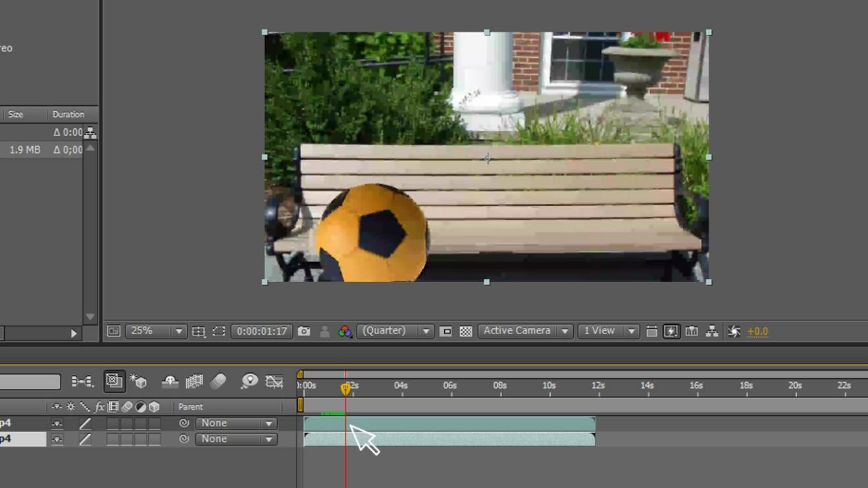Open the Graph Editor icon
The image size is (868, 488).
pyautogui.click(x=274, y=381)
